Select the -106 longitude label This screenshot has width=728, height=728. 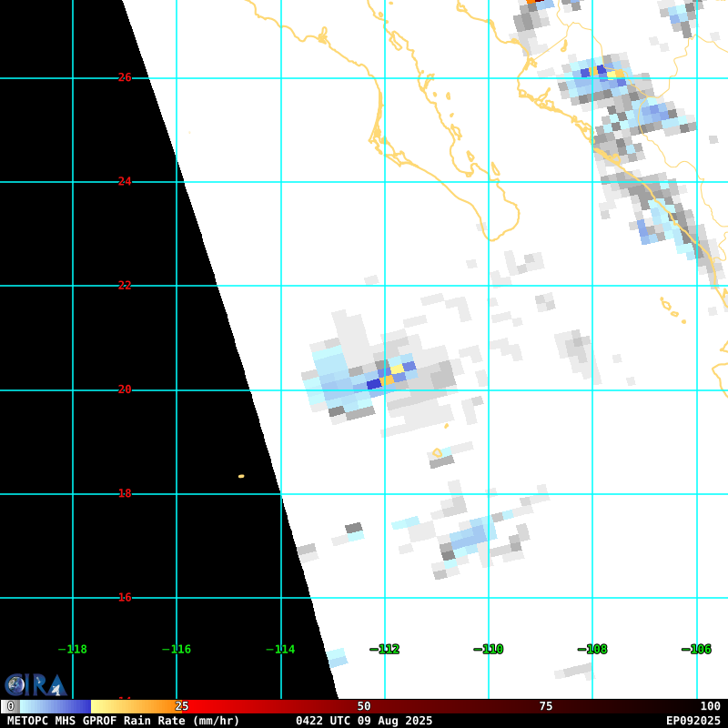pos(696,650)
